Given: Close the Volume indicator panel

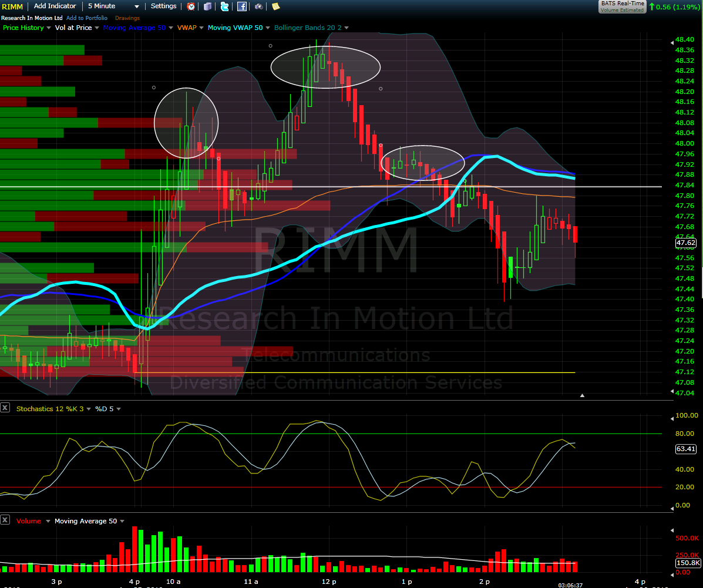Looking at the screenshot, I should click(5, 520).
